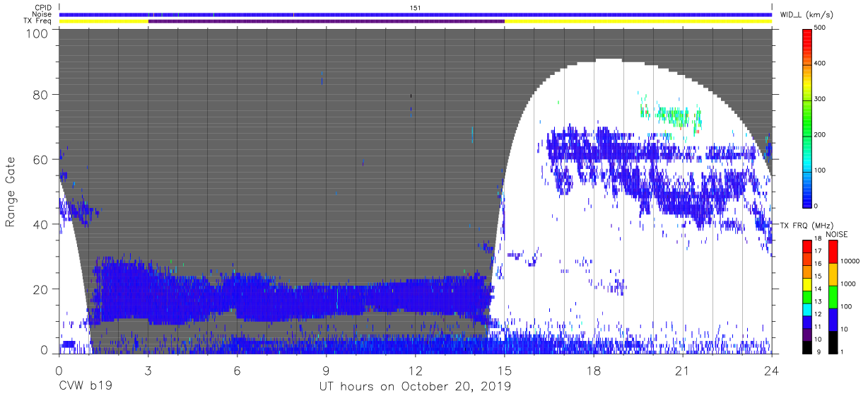The width and height of the screenshot is (868, 401).
Task: Click the UT hours on October 20, 2019 title
Action: coord(415,386)
